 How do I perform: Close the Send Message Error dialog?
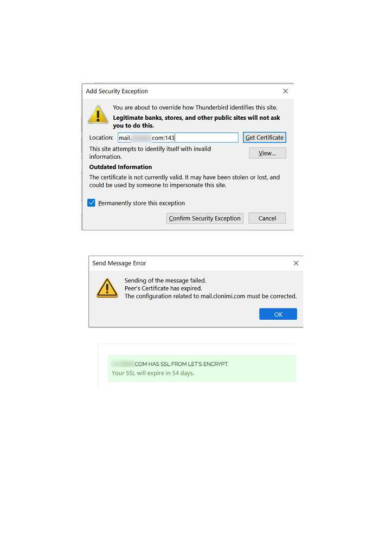[296, 263]
